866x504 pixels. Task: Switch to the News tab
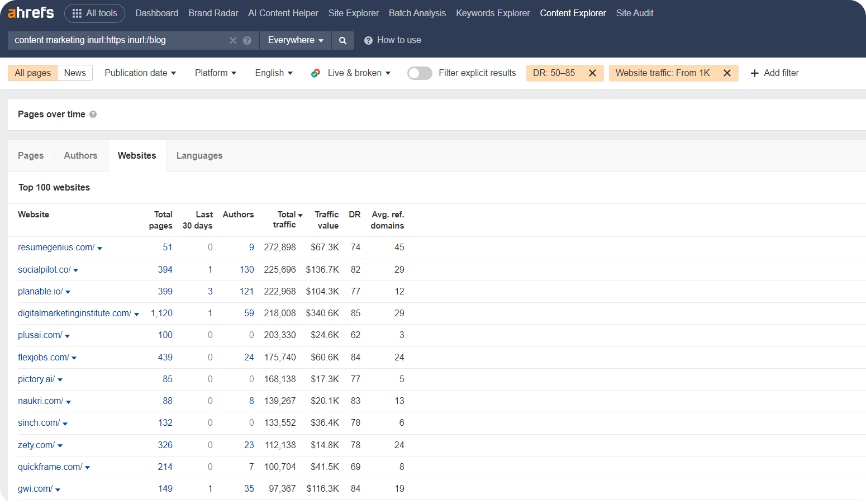[75, 73]
